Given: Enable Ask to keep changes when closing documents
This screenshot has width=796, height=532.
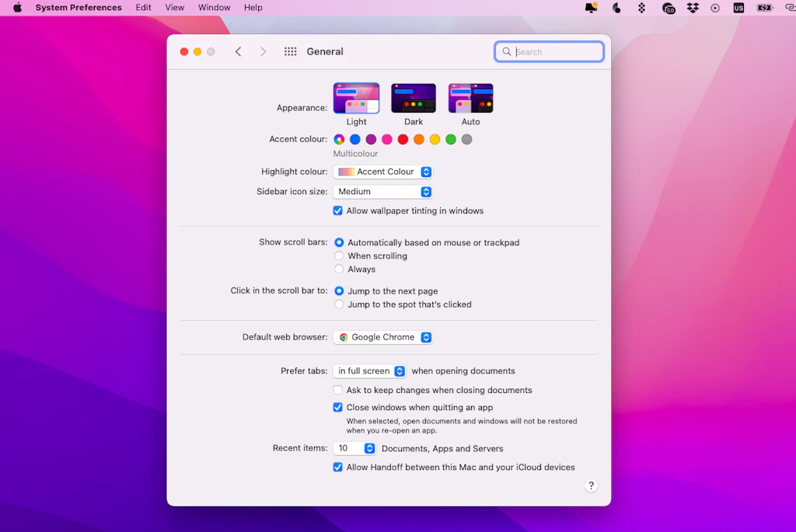Looking at the screenshot, I should coord(337,390).
